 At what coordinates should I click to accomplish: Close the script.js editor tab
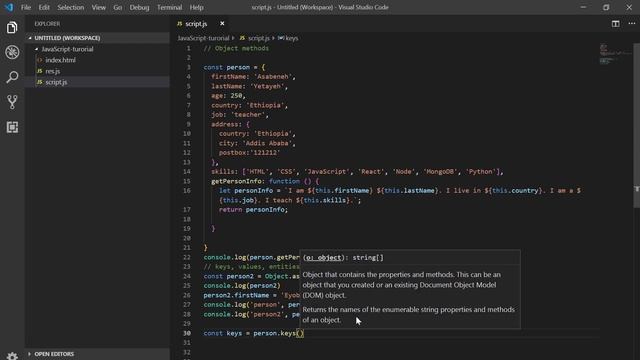(x=222, y=24)
